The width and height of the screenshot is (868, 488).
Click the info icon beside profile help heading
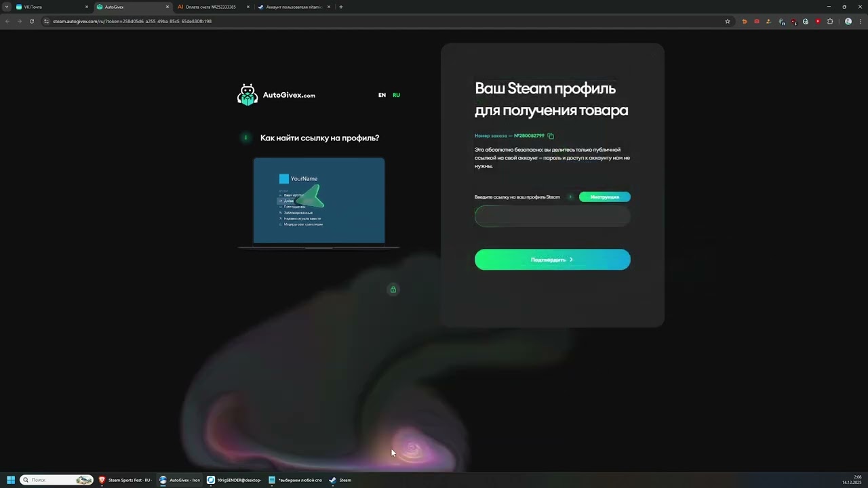pos(245,138)
